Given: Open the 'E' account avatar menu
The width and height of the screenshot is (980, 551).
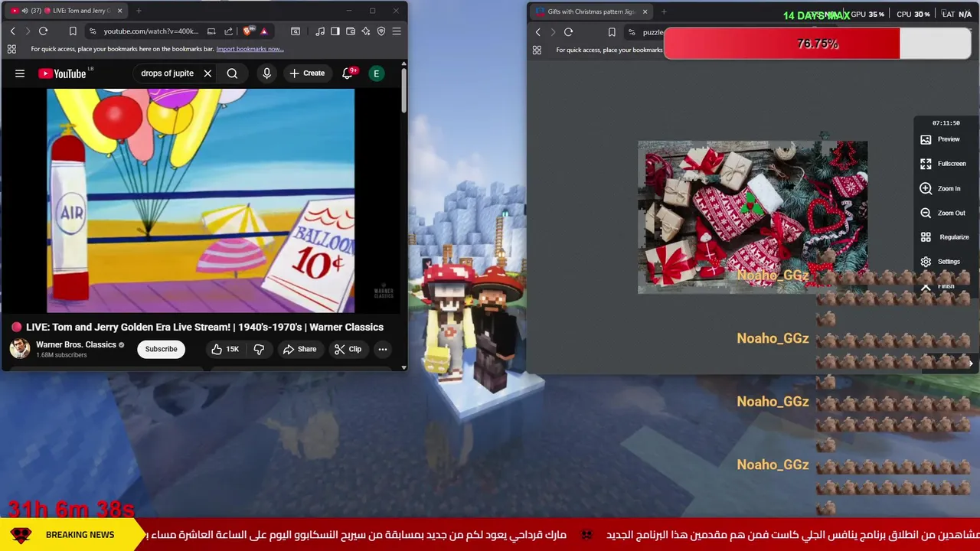Looking at the screenshot, I should [x=376, y=73].
